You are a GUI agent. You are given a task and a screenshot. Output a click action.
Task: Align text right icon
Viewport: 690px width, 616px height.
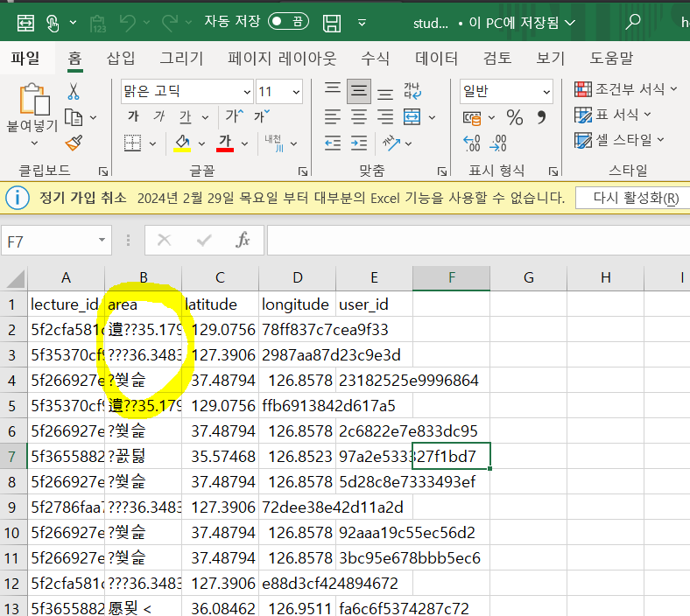(x=385, y=117)
